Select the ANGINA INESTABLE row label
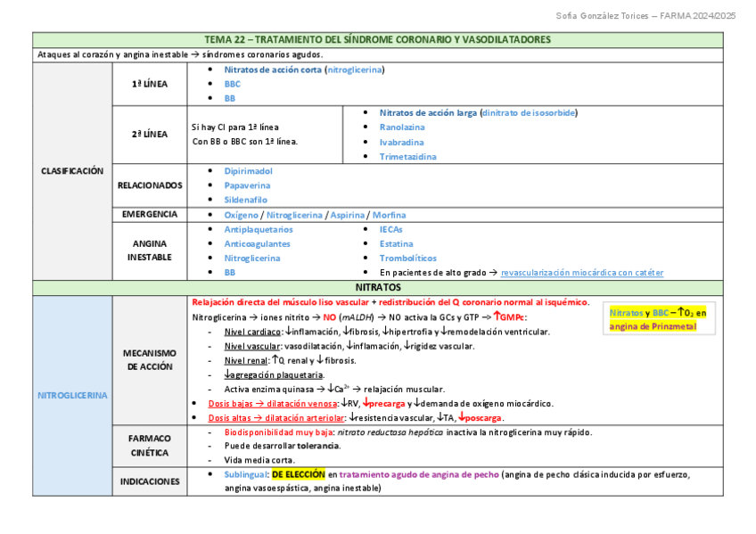756x534 pixels. click(150, 251)
